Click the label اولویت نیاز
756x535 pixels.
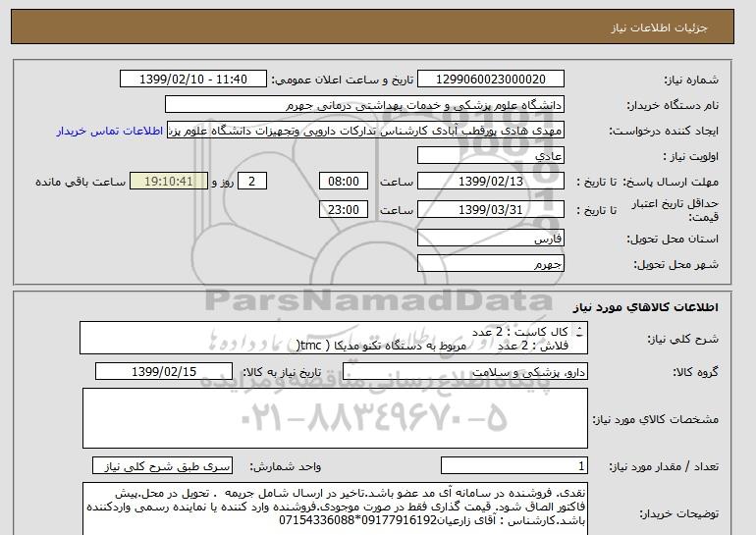pyautogui.click(x=691, y=156)
